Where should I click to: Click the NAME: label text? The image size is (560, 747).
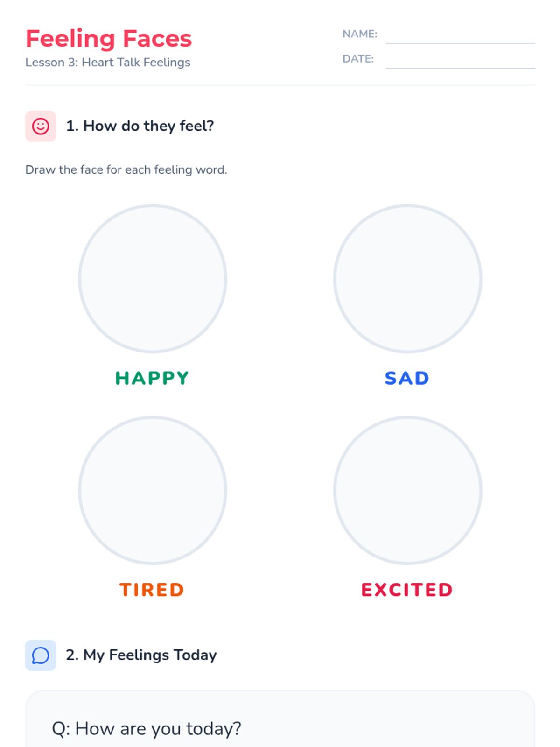tap(360, 34)
